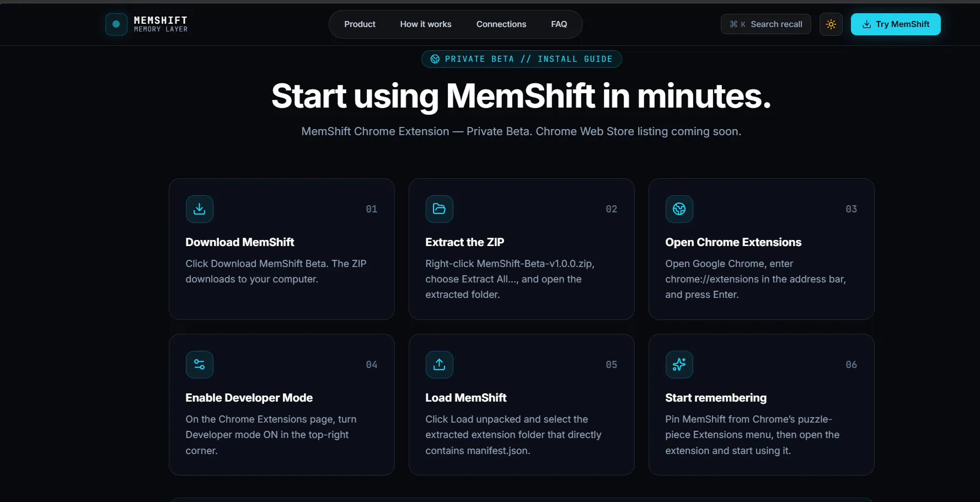Click the Try MemShift button

896,24
